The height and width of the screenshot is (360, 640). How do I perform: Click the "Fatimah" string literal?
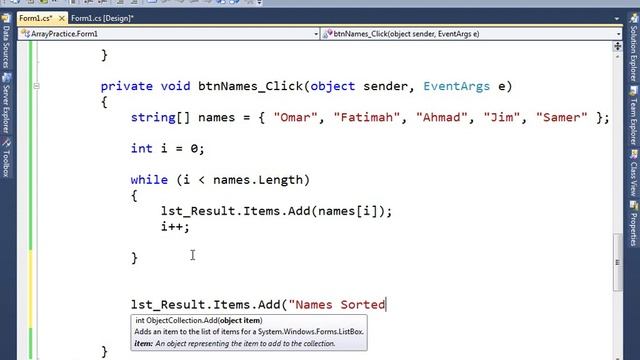pos(367,118)
